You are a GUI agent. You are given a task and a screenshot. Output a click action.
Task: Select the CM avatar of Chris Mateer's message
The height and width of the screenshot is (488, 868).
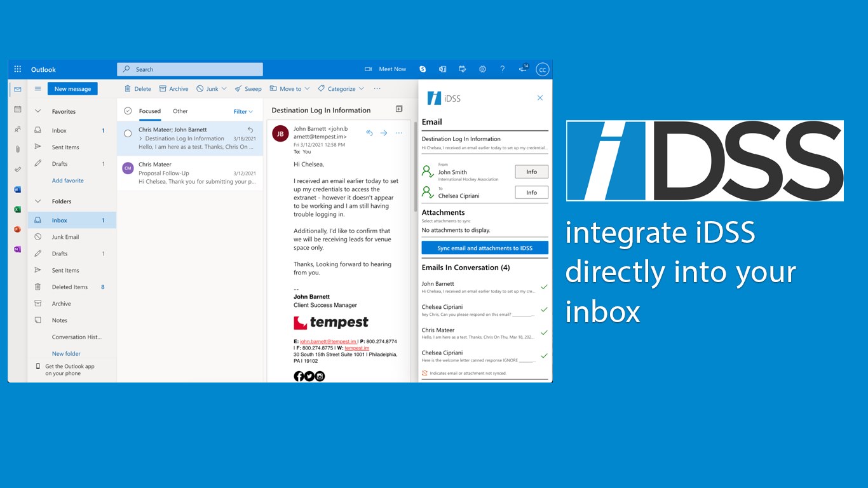pyautogui.click(x=128, y=168)
